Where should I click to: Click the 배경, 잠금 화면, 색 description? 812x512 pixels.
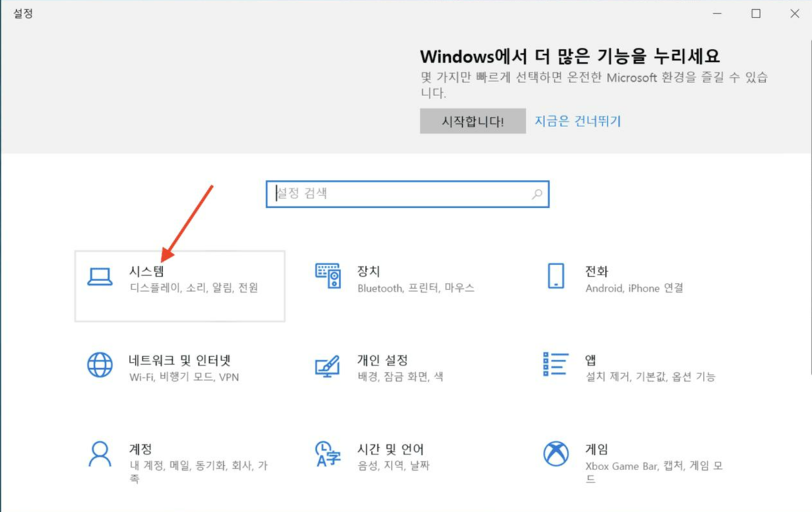tap(401, 377)
